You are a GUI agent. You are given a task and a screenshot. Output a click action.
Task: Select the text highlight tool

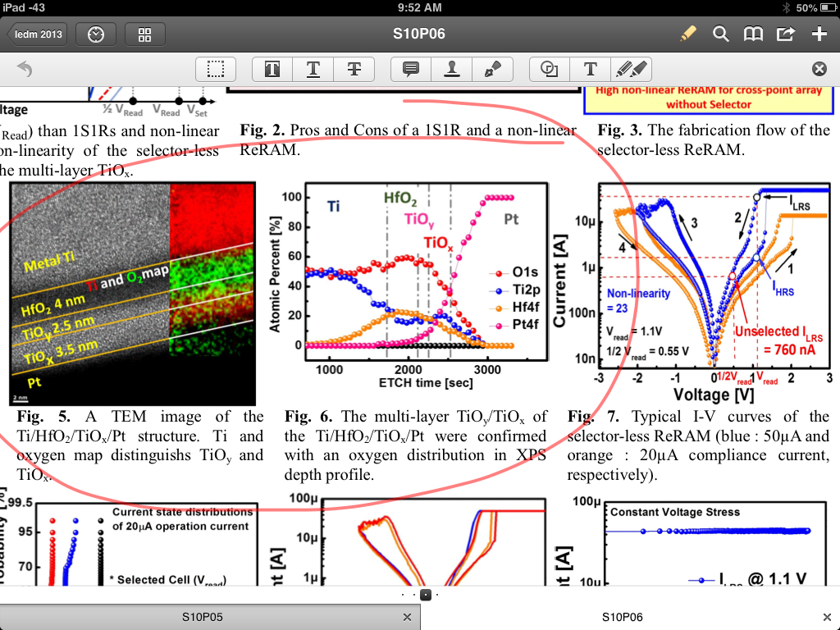click(x=272, y=70)
